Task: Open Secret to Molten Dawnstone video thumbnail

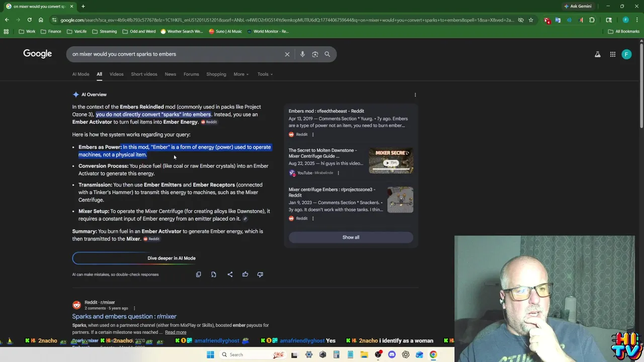Action: [391, 160]
